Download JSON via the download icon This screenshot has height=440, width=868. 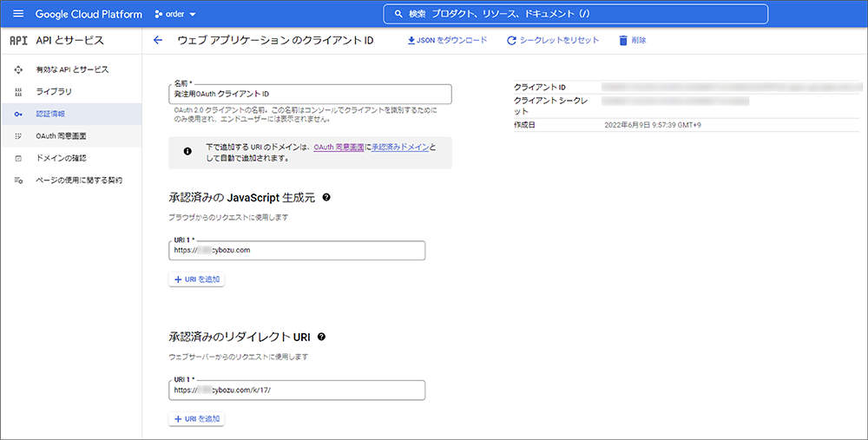pyautogui.click(x=411, y=41)
